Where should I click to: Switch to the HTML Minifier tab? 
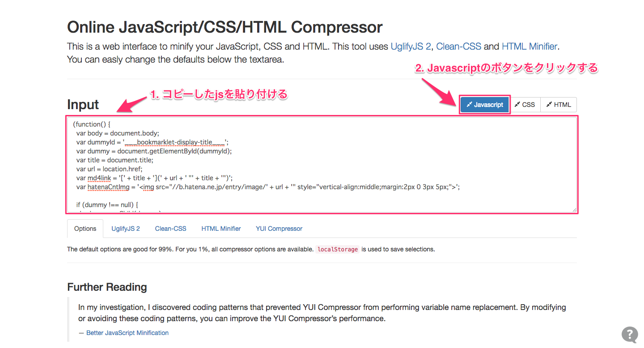tap(221, 229)
